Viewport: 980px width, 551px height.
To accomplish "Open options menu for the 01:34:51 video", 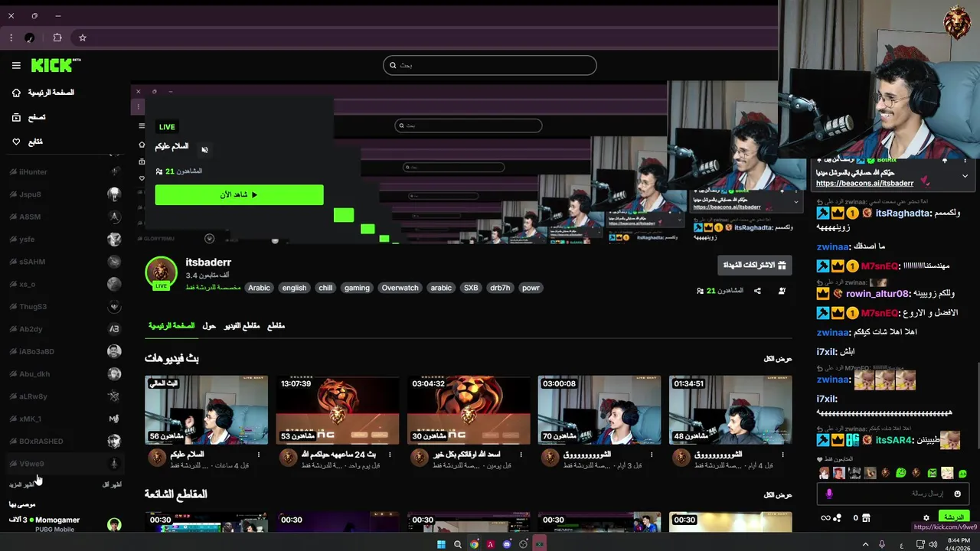I will pyautogui.click(x=783, y=455).
